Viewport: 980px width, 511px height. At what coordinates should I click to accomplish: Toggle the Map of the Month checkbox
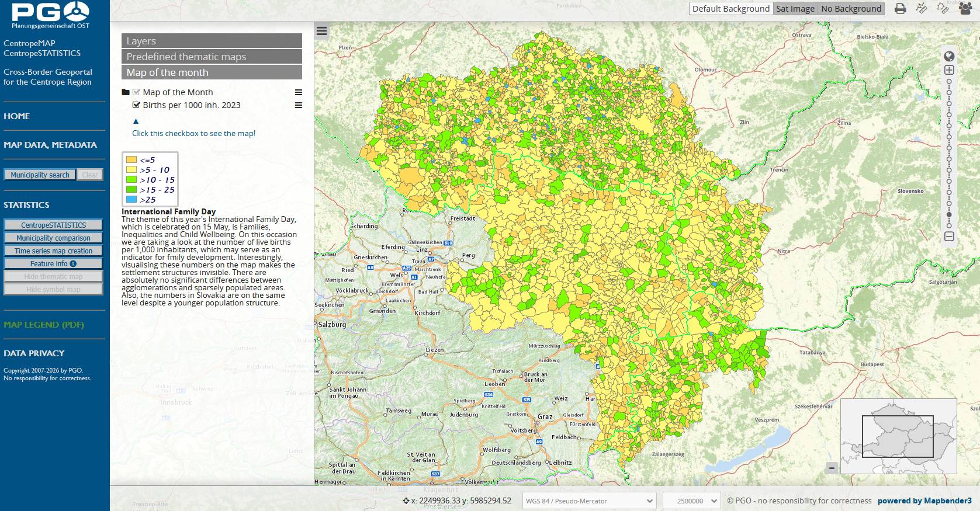[136, 92]
